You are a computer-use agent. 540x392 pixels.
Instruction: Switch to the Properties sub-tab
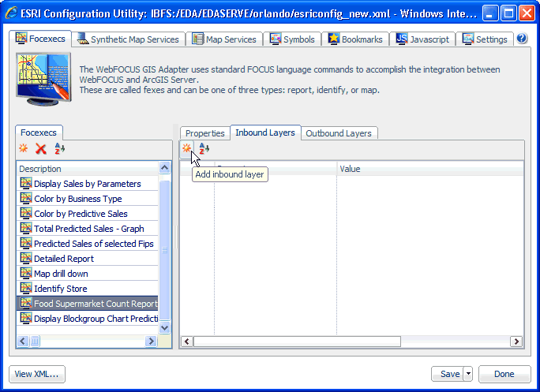(x=205, y=133)
